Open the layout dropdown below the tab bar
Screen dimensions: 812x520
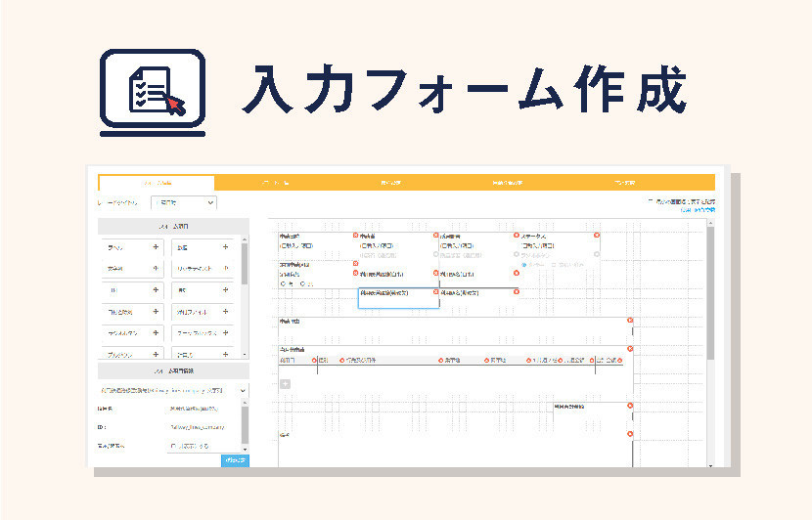click(184, 203)
